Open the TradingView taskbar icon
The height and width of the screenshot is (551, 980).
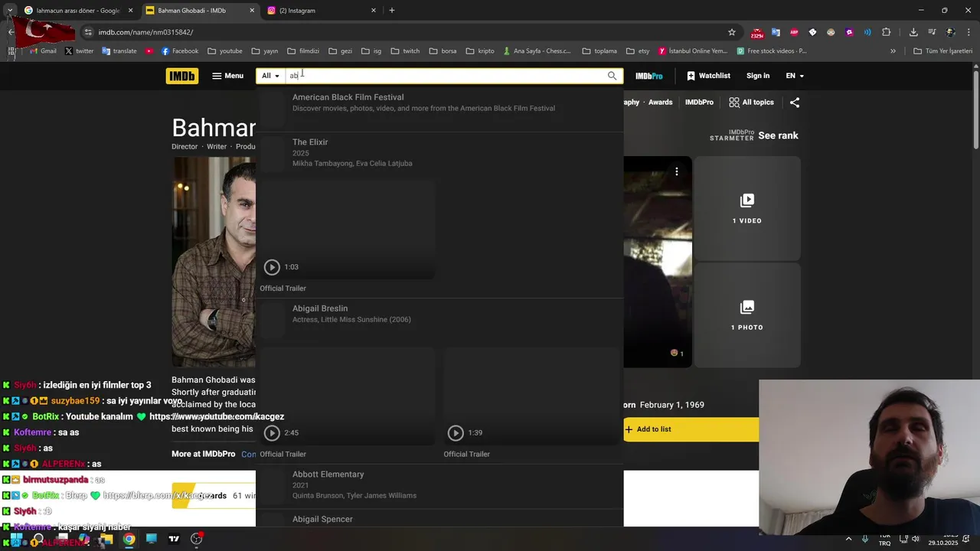(174, 539)
